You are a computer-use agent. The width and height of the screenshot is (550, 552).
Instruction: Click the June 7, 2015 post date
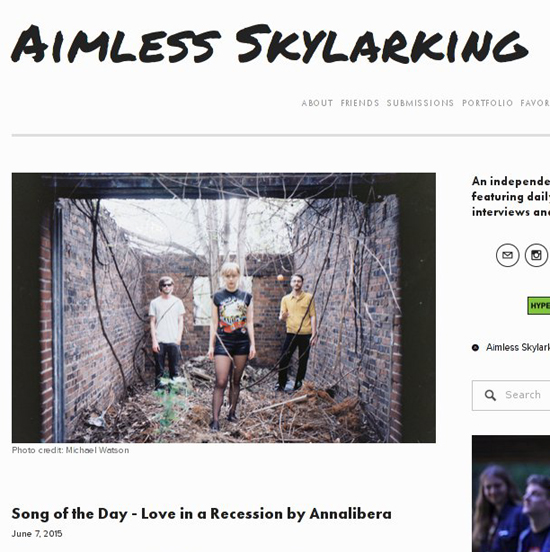pyautogui.click(x=37, y=534)
